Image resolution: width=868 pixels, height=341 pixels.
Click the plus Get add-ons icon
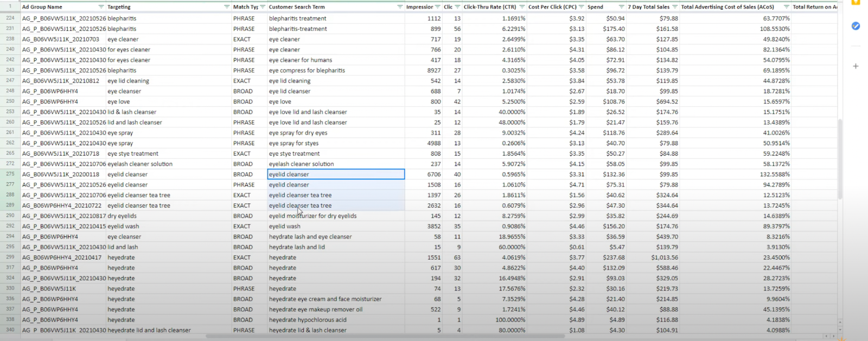coord(856,66)
